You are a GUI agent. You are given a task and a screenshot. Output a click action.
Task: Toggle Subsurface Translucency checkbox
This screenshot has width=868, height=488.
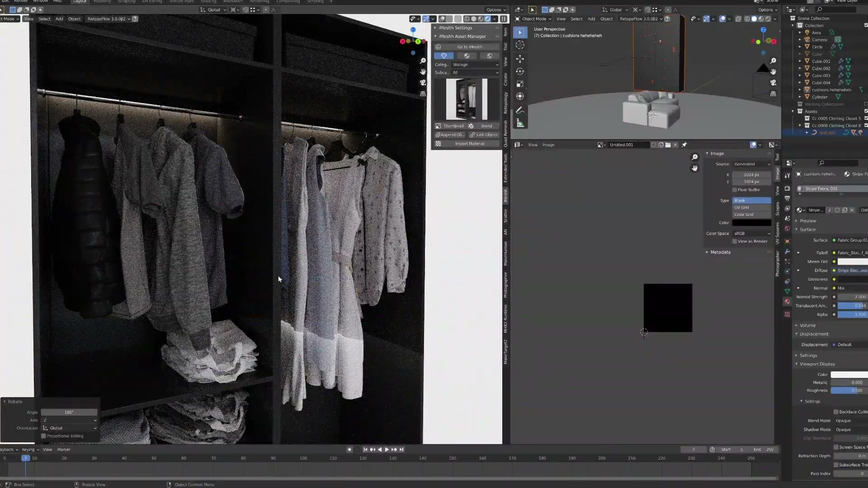pos(836,465)
